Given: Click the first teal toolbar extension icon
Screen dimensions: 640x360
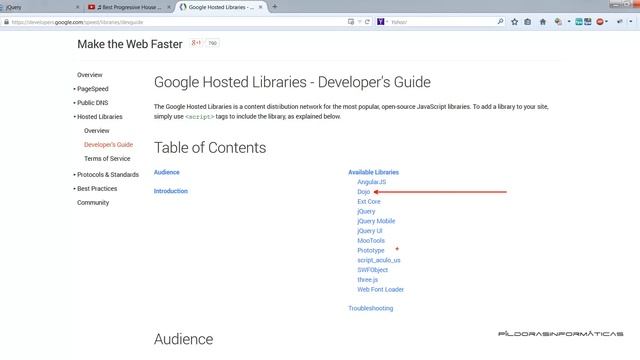Looking at the screenshot, I should click(x=579, y=22).
